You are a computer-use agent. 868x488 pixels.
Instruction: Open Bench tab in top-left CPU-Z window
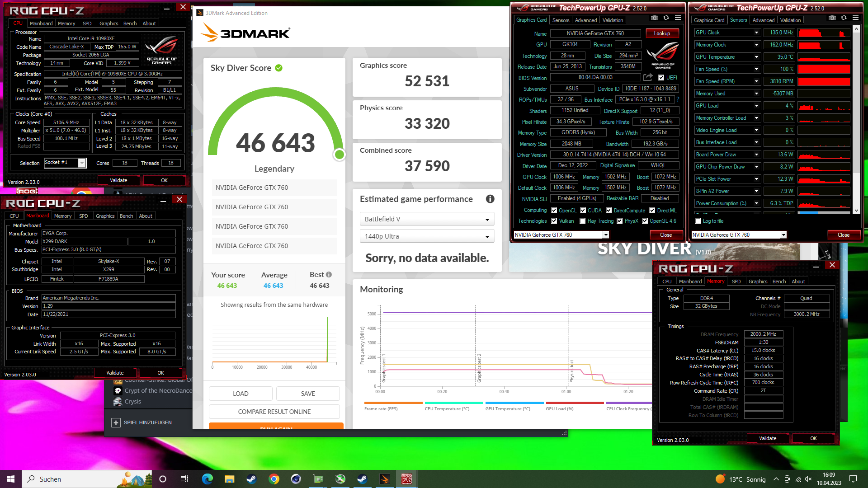coord(130,23)
